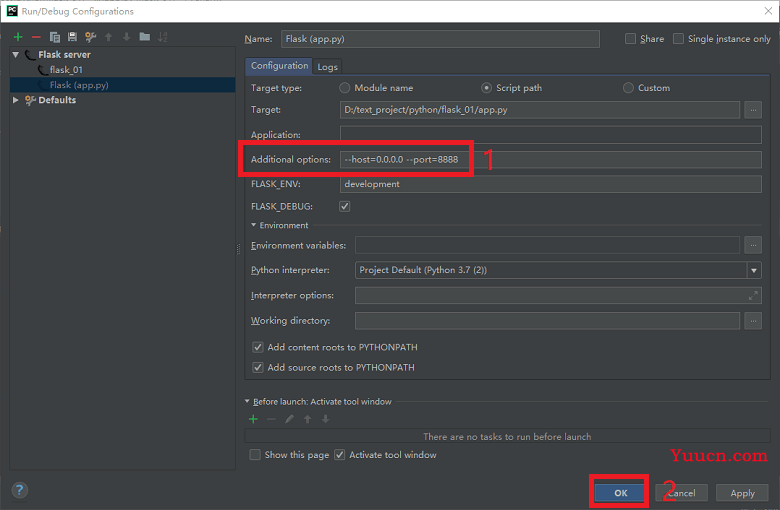
Task: Select the Defaults node label
Action: point(57,100)
